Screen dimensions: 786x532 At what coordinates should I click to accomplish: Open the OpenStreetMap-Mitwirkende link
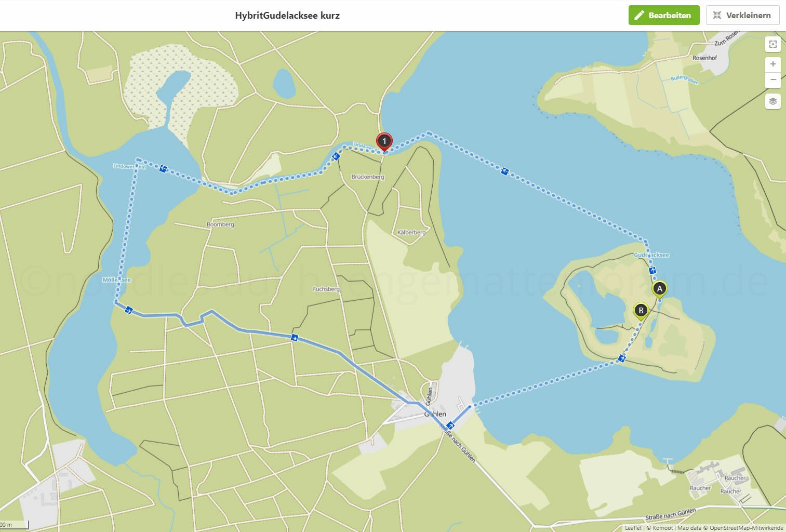pos(746,528)
